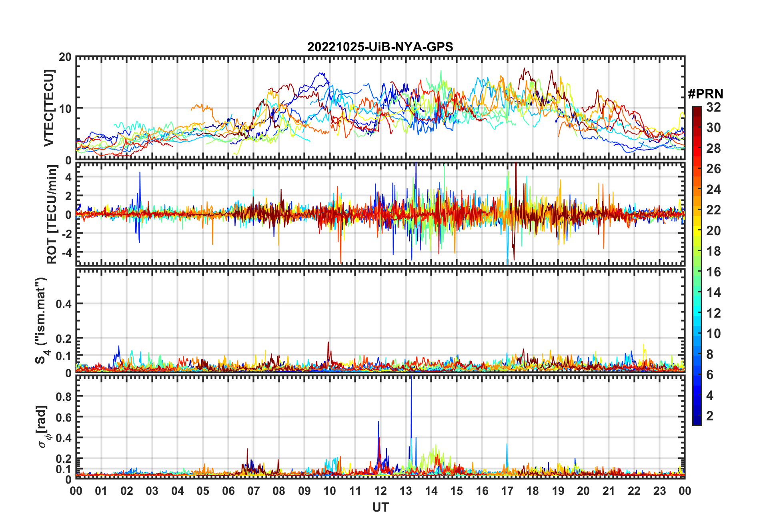Click x-axis hour label 14
761x532 pixels.
coord(431,491)
